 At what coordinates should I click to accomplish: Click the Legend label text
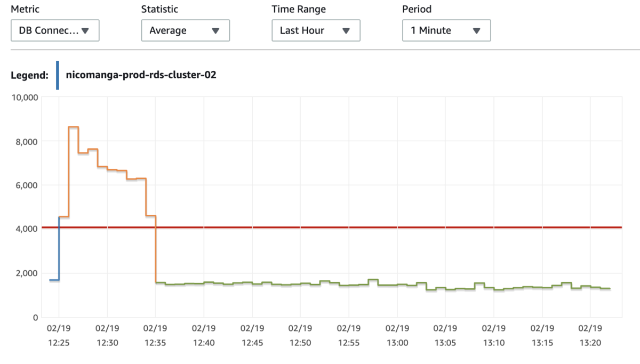coord(29,75)
